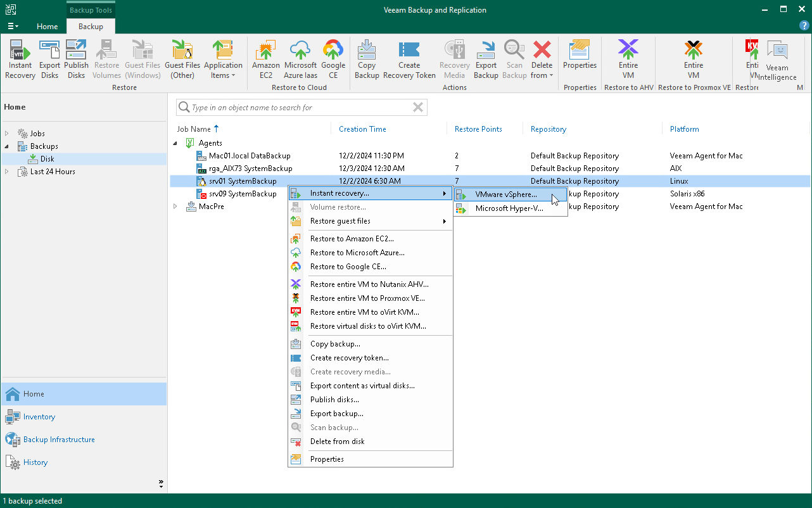Switch to the Home ribbon tab
This screenshot has width=812, height=508.
pyautogui.click(x=47, y=27)
